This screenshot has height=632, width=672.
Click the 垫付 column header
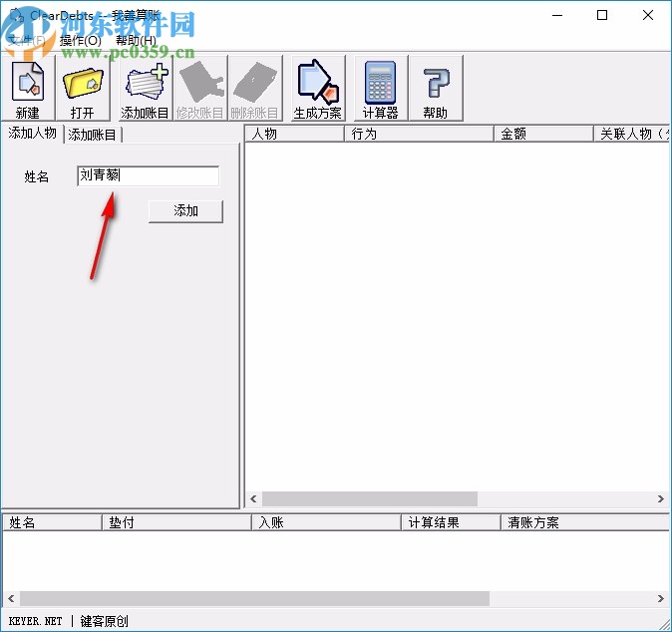[x=176, y=522]
